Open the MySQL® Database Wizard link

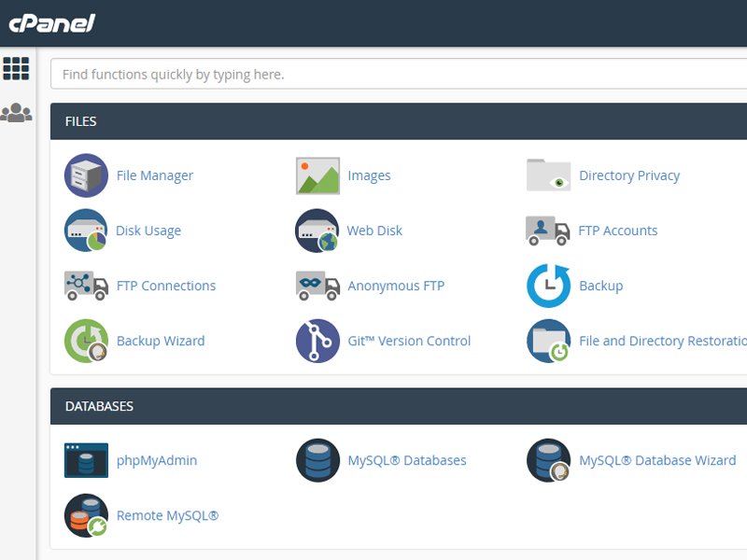tap(657, 460)
